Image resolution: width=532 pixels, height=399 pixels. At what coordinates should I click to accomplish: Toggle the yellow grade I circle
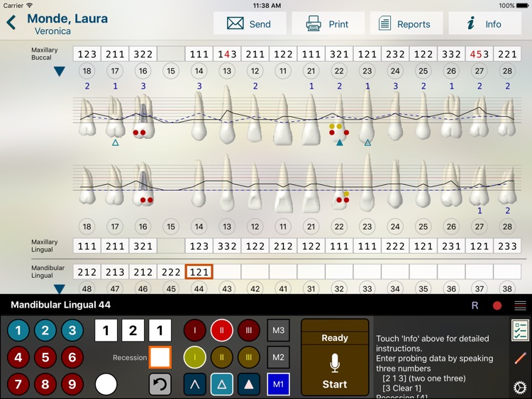[194, 357]
